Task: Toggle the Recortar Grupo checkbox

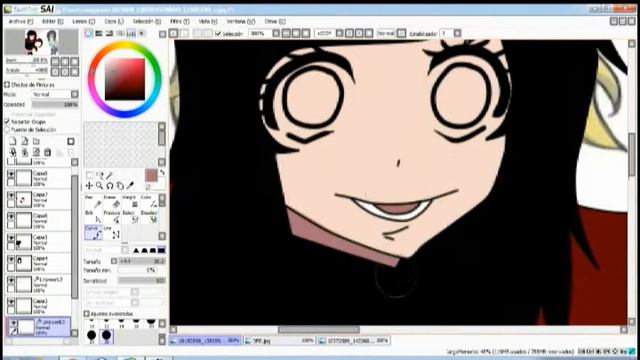Action: [7, 122]
